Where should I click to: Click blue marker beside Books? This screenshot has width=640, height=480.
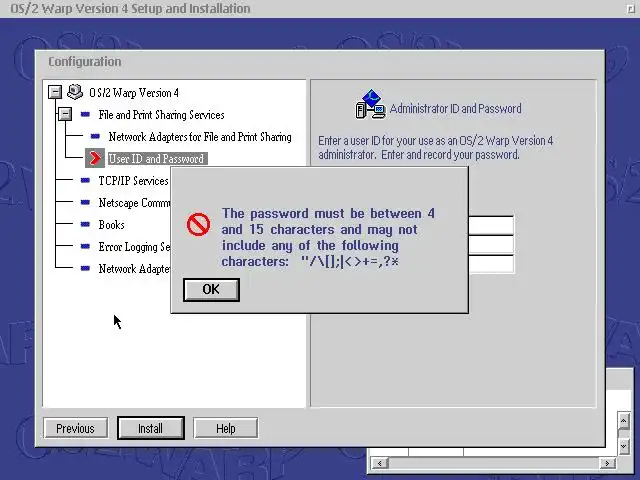click(x=85, y=224)
